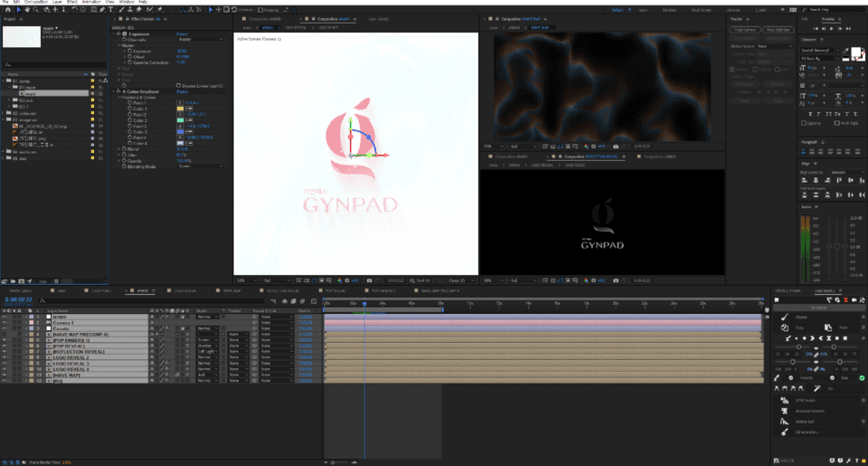
Task: Open the Animation menu
Action: pos(91,2)
